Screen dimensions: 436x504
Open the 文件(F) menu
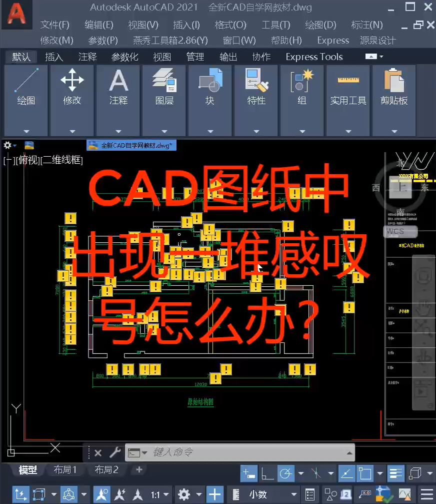pyautogui.click(x=55, y=25)
